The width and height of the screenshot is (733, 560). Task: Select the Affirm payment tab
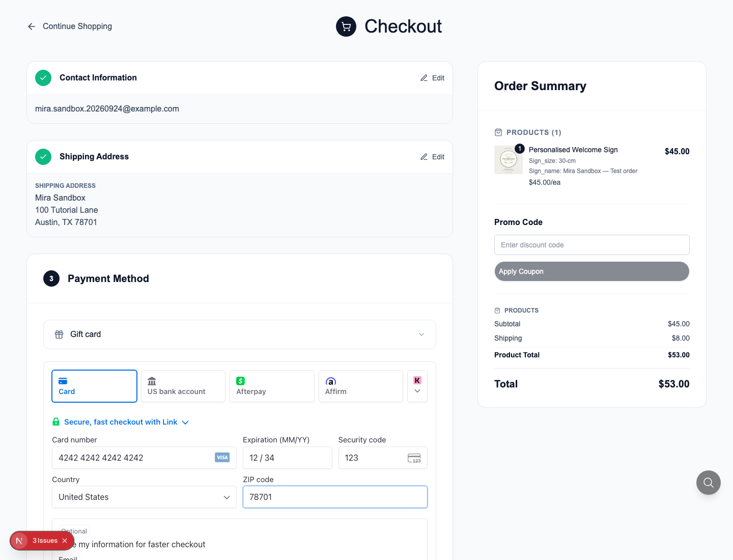(x=361, y=386)
